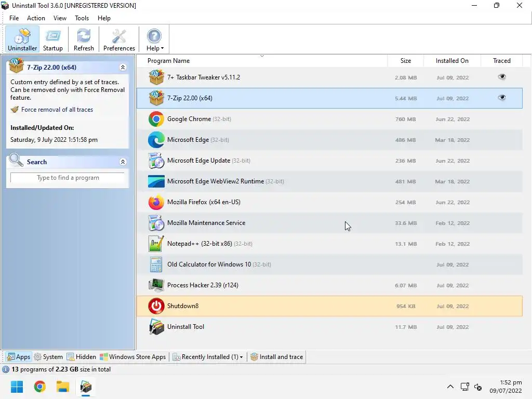532x399 pixels.
Task: Click Feb 12, 2022 date for Notepad++
Action: pyautogui.click(x=453, y=244)
